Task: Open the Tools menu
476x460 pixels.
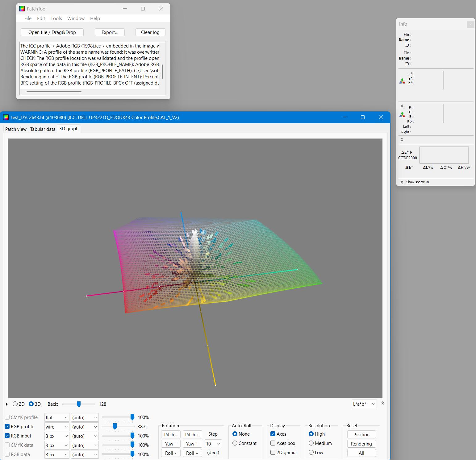Action: (x=56, y=19)
